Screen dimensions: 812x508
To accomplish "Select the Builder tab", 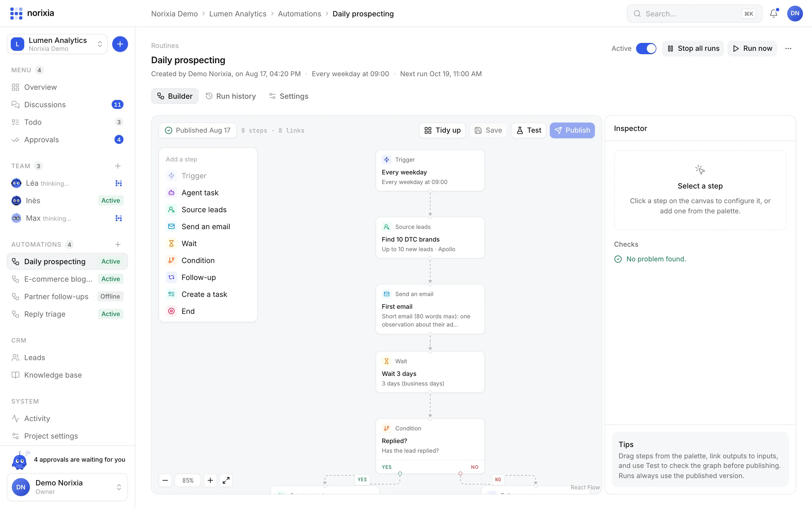I will (175, 96).
